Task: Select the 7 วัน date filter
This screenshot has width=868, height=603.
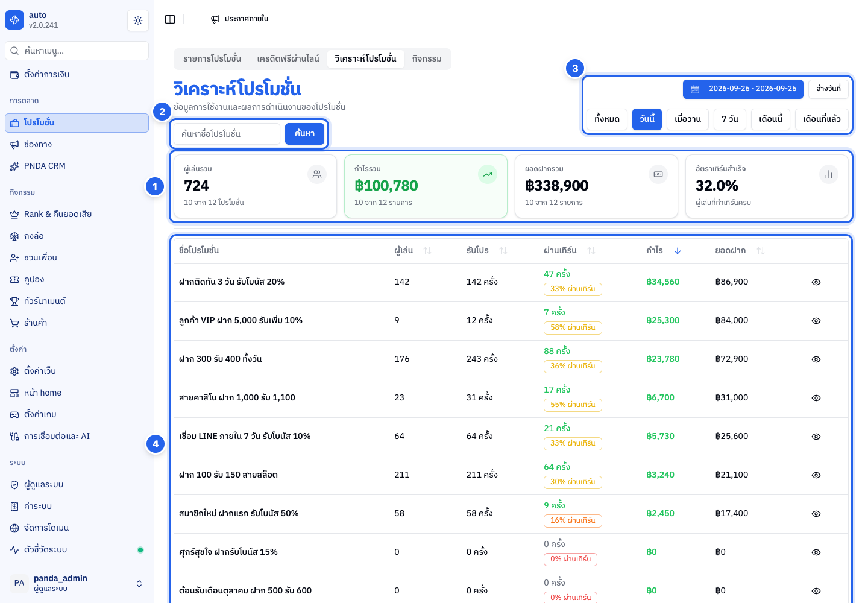Action: pos(730,119)
